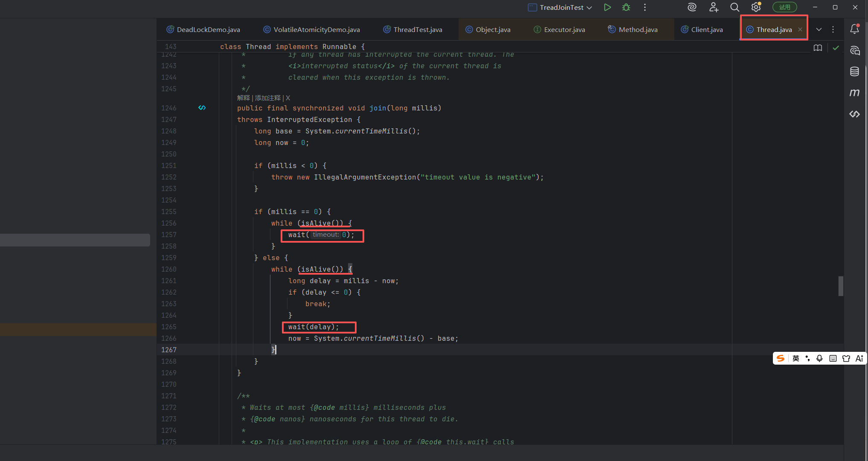Open Search Everywhere magnifier

point(734,7)
